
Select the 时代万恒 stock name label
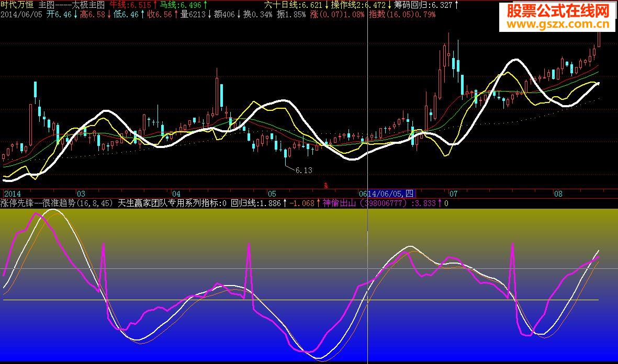coord(17,5)
